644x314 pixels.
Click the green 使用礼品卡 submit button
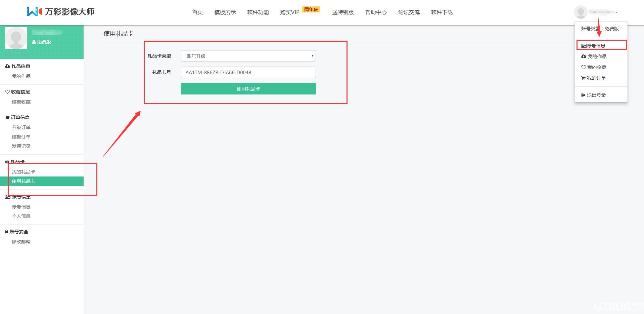pos(248,89)
